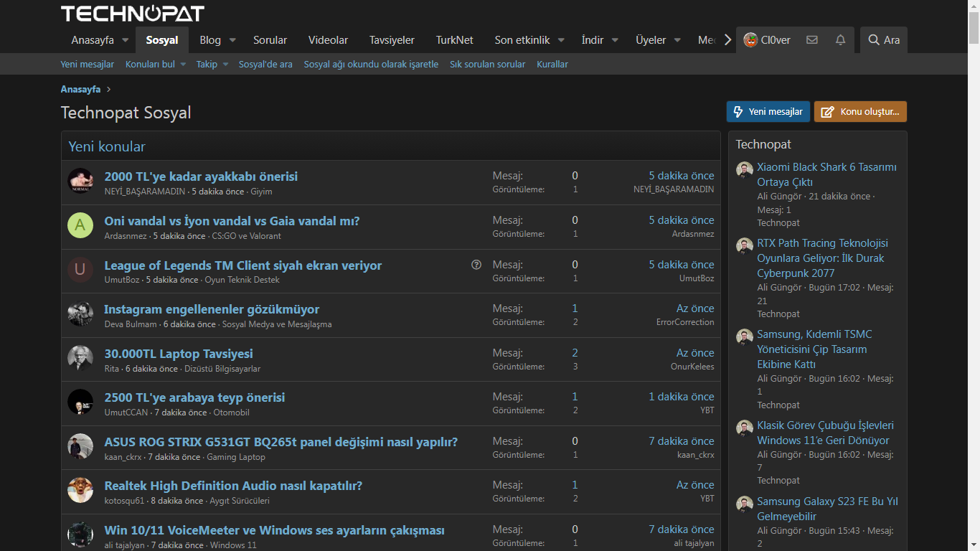Click Ardasnmez's green A avatar
The height and width of the screenshot is (551, 980).
point(80,225)
